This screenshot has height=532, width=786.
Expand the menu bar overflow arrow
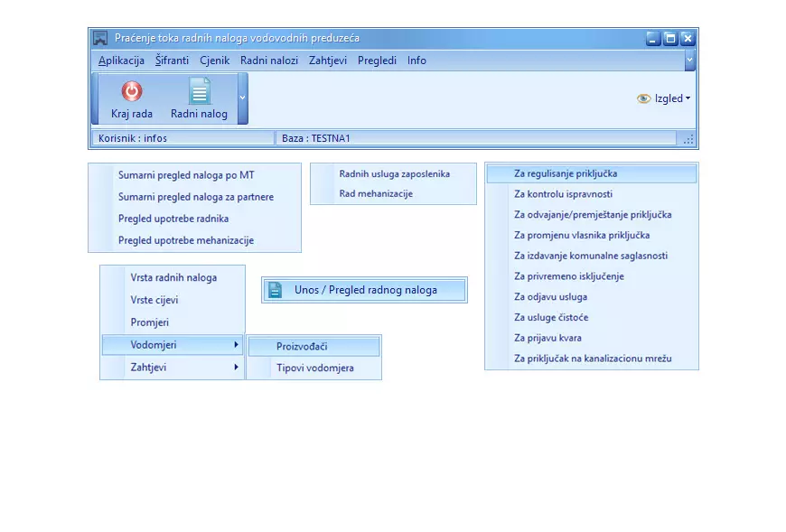pos(689,61)
